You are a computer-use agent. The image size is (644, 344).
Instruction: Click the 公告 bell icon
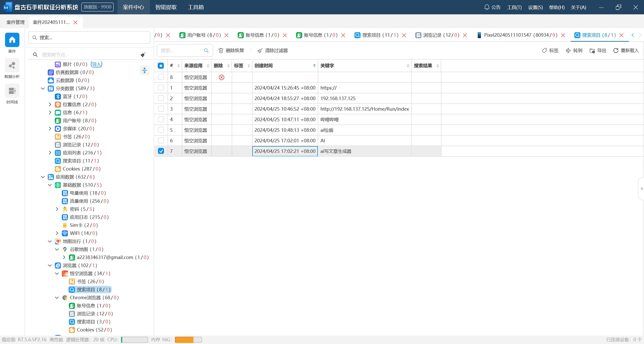pos(487,7)
